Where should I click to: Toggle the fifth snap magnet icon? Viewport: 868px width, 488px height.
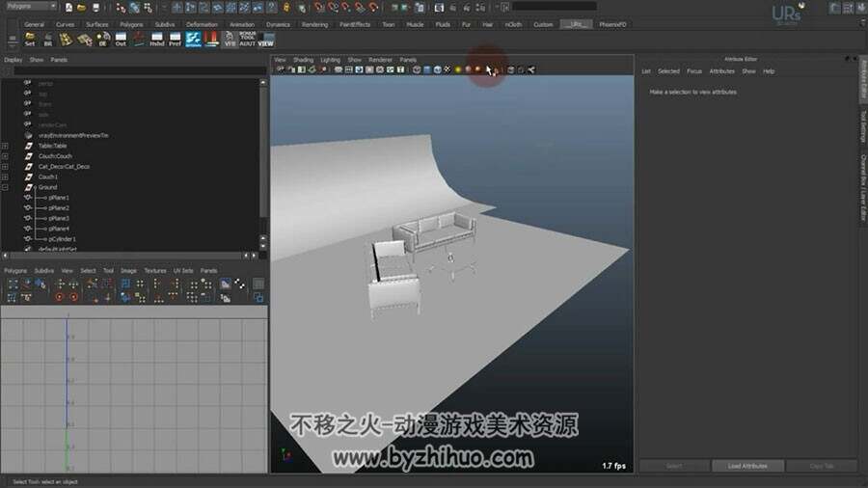373,8
